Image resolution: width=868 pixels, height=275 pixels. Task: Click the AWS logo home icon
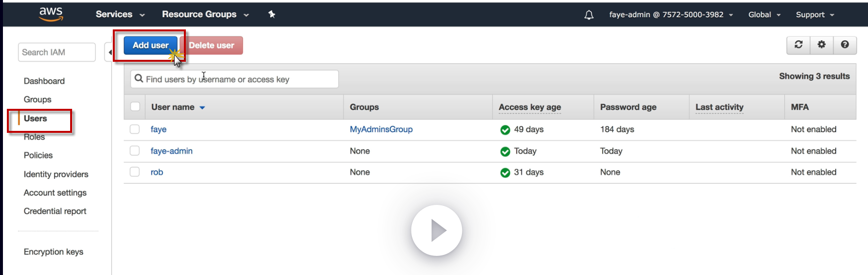[x=51, y=14]
